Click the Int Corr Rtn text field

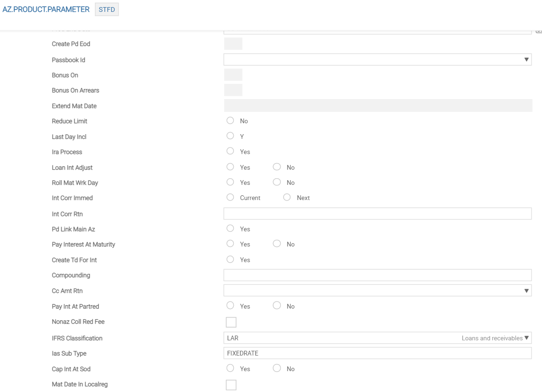click(377, 214)
